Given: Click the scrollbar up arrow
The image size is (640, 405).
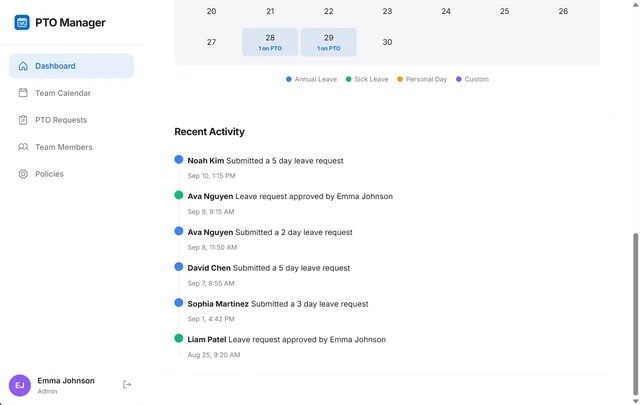Looking at the screenshot, I should (636, 5).
